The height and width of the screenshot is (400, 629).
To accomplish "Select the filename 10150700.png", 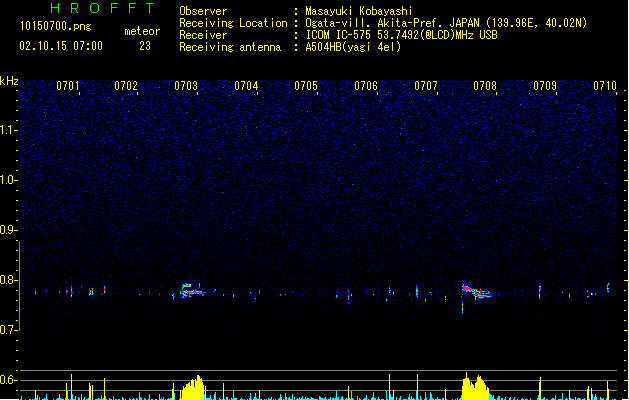I will tap(56, 26).
